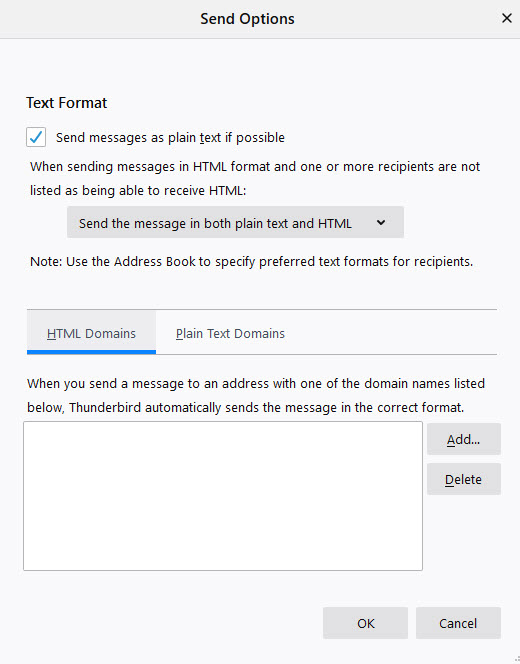Click the 'Send messages as plain text if possible' label
The height and width of the screenshot is (664, 520).
[x=170, y=138]
